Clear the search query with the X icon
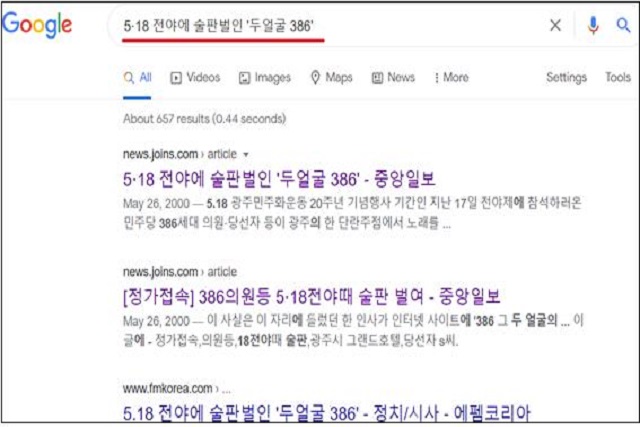The width and height of the screenshot is (640, 427). pos(555,26)
